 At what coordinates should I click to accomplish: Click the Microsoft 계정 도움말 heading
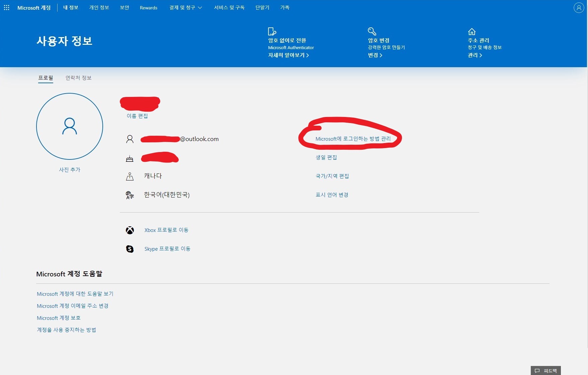tap(69, 274)
